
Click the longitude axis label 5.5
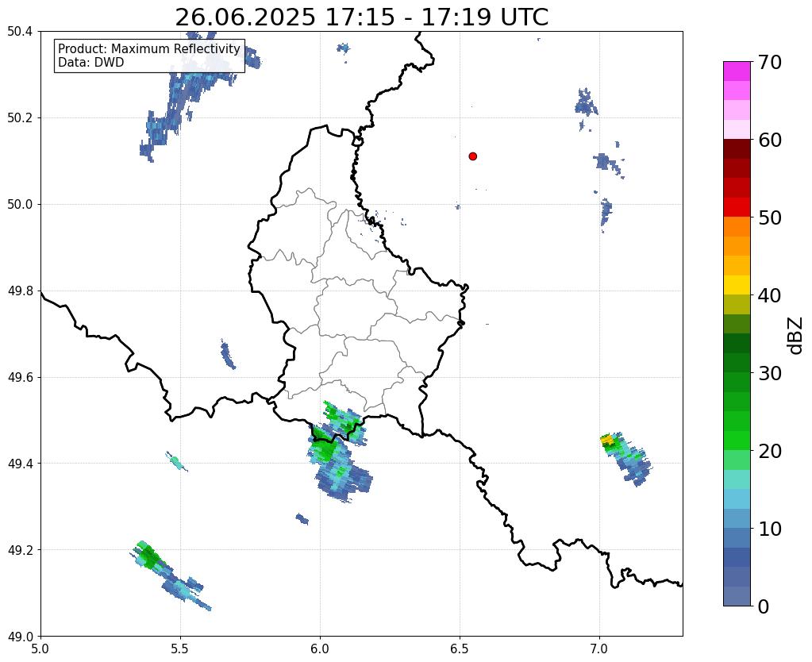180,649
